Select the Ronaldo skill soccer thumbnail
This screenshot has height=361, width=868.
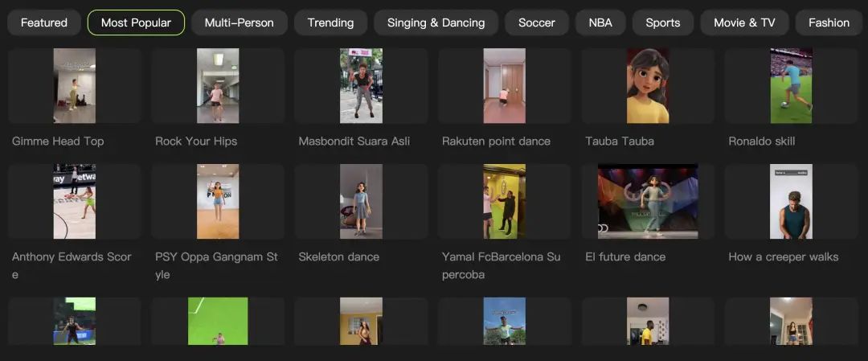(x=791, y=86)
